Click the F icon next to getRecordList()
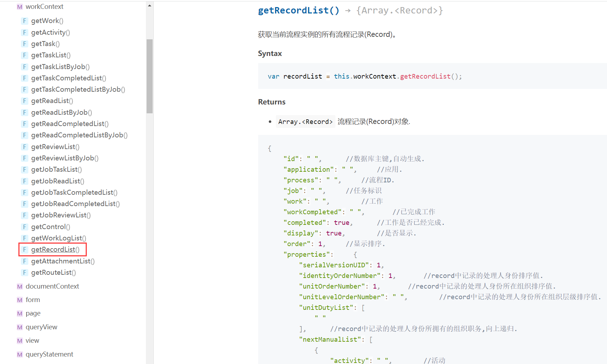The width and height of the screenshot is (607, 364). click(x=24, y=250)
